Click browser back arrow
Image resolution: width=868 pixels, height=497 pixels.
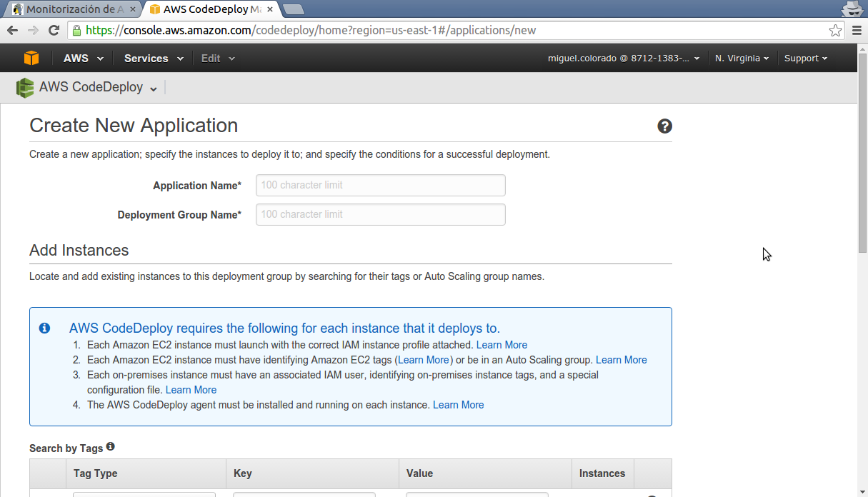point(12,30)
